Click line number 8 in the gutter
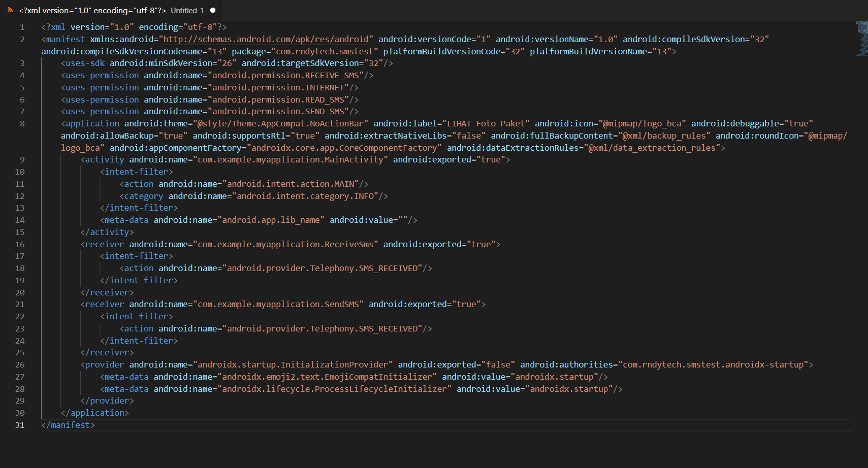Viewport: 868px width, 468px height. [x=22, y=123]
